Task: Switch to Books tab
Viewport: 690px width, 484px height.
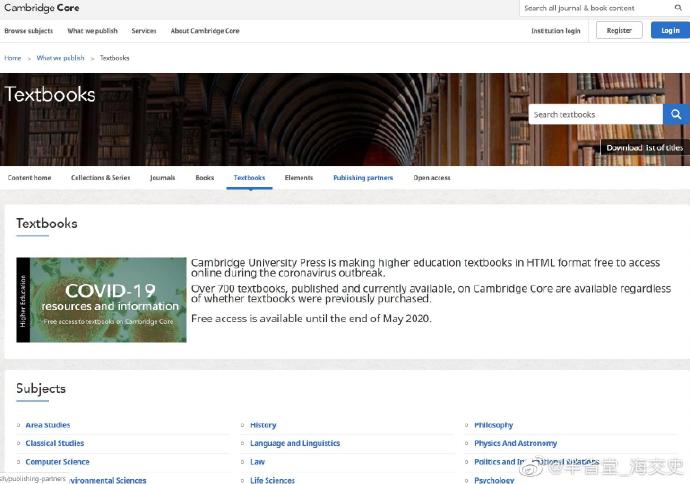Action: [205, 178]
